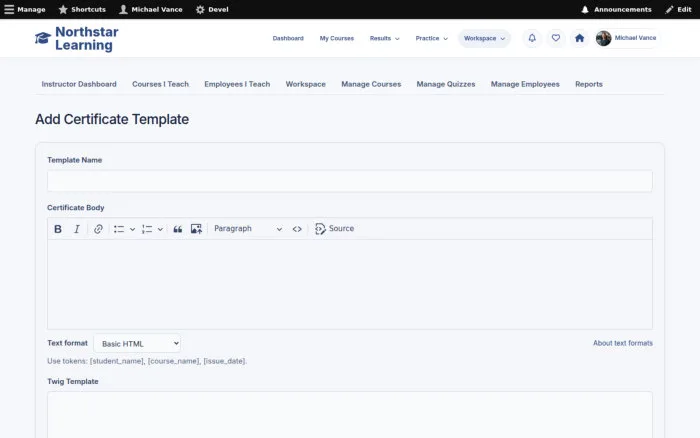
Task: Open the Text format select box
Action: pos(137,343)
